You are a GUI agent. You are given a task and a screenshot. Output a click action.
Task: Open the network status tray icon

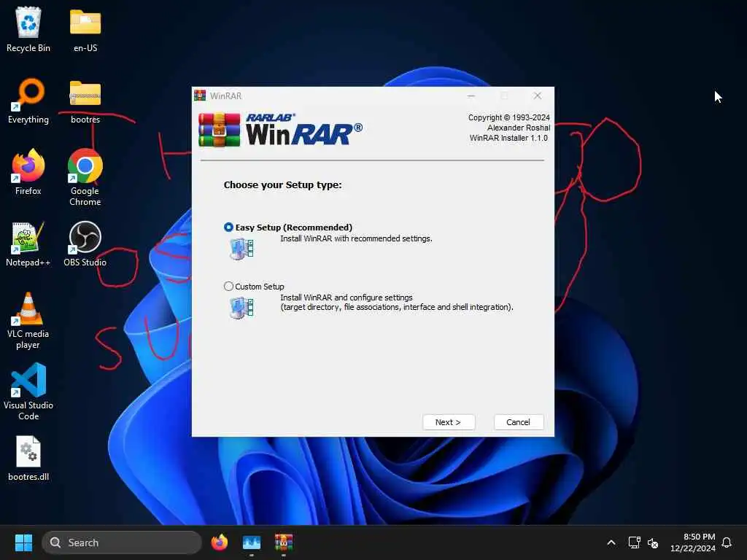(634, 542)
